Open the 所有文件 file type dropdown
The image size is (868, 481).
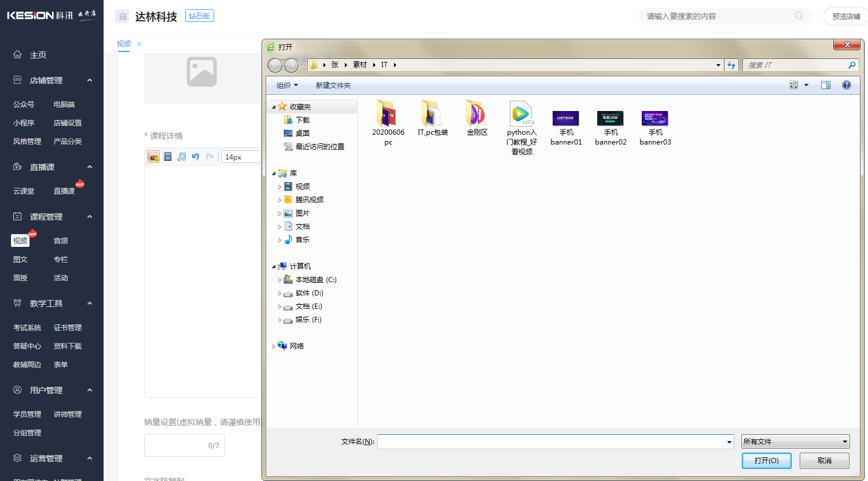[795, 442]
